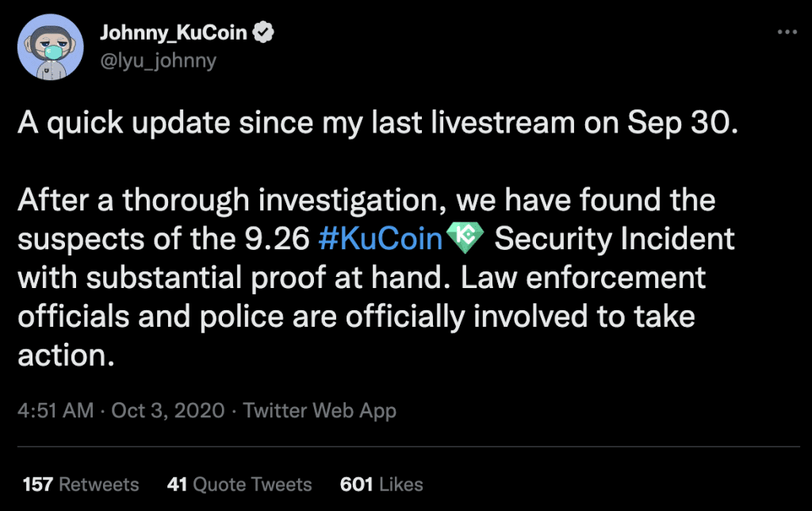This screenshot has height=511, width=812.
Task: Click the 4:51 AM time label
Action: coord(52,411)
